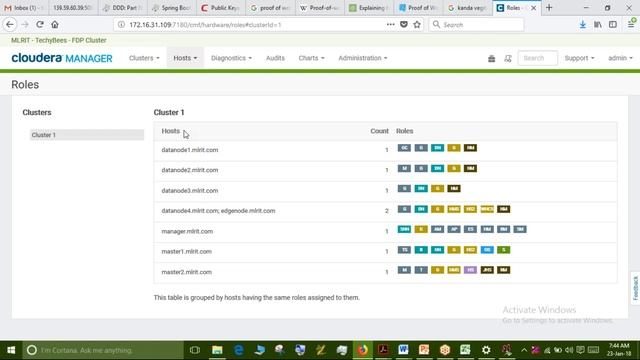Switch to the kanda veg Google tab
This screenshot has height=360, width=640.
point(468,8)
